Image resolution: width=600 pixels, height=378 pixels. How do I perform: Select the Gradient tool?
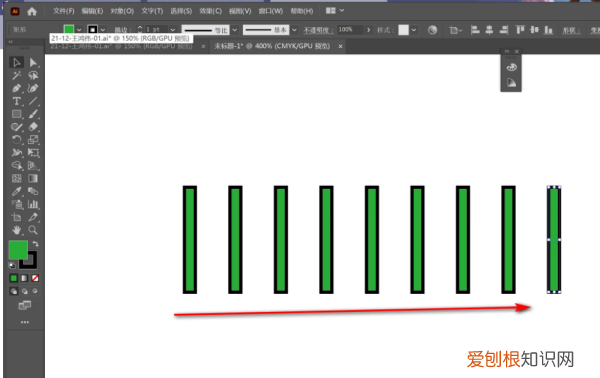[x=33, y=178]
